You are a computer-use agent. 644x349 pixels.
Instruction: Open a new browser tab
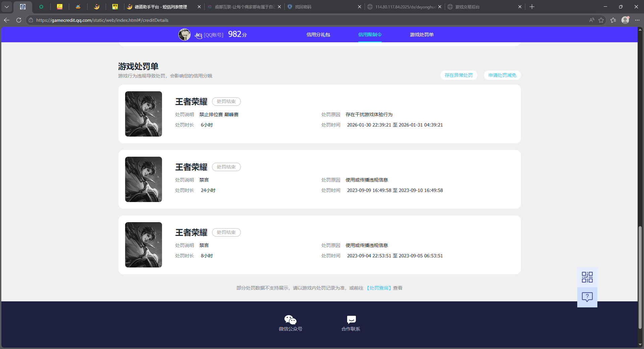532,7
